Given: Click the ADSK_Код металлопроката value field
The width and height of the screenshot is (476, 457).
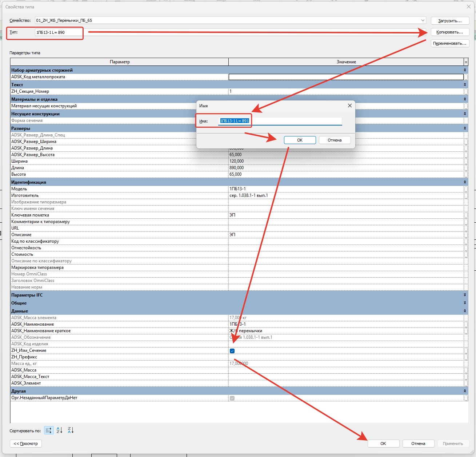Looking at the screenshot, I should click(346, 77).
